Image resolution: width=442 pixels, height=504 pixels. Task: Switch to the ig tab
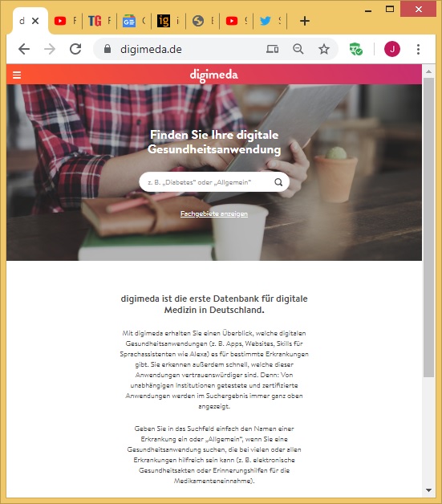pyautogui.click(x=168, y=21)
